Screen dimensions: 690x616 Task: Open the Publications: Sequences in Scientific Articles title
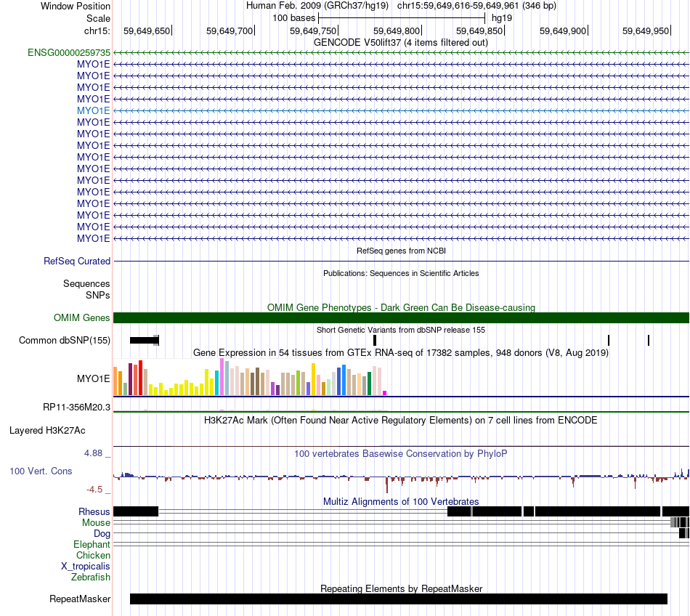pos(401,273)
